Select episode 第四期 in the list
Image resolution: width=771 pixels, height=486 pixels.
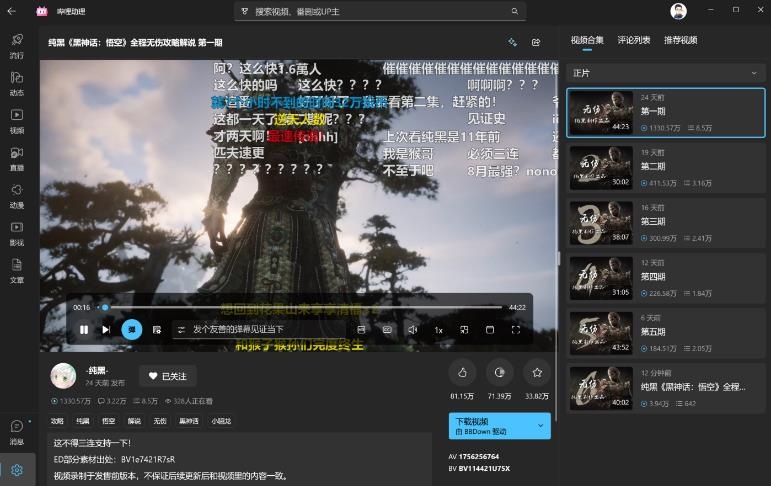665,278
